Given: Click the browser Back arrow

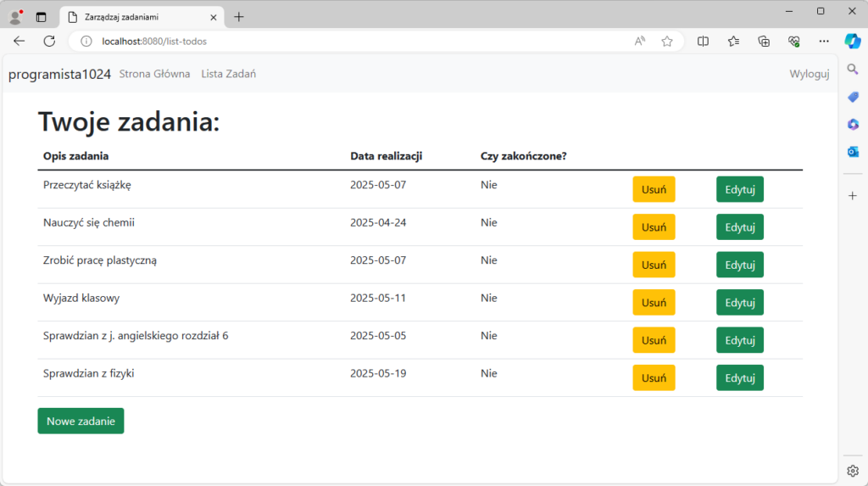Looking at the screenshot, I should tap(19, 41).
